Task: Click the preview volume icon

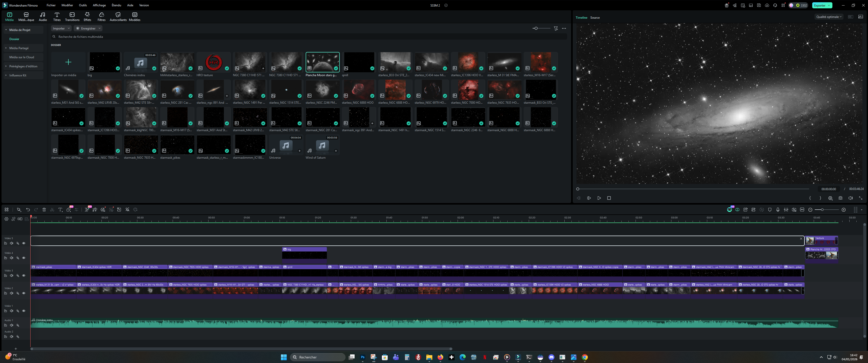Action: coord(851,198)
